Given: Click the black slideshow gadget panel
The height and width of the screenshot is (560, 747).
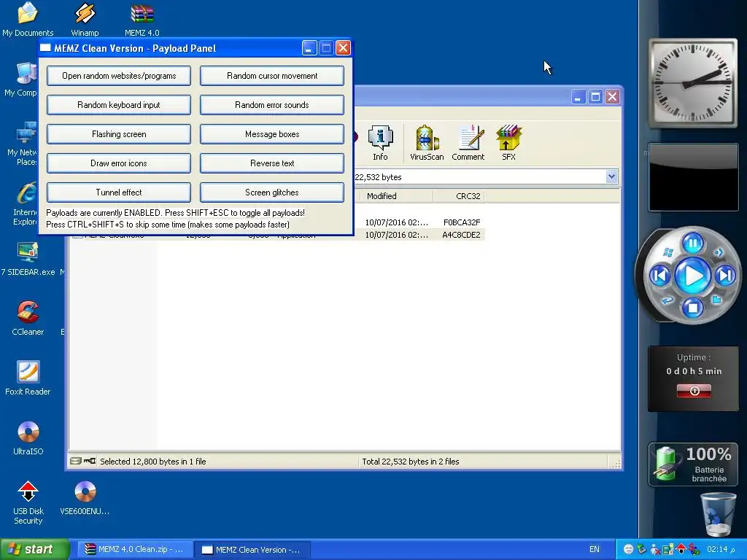Looking at the screenshot, I should pos(693,177).
